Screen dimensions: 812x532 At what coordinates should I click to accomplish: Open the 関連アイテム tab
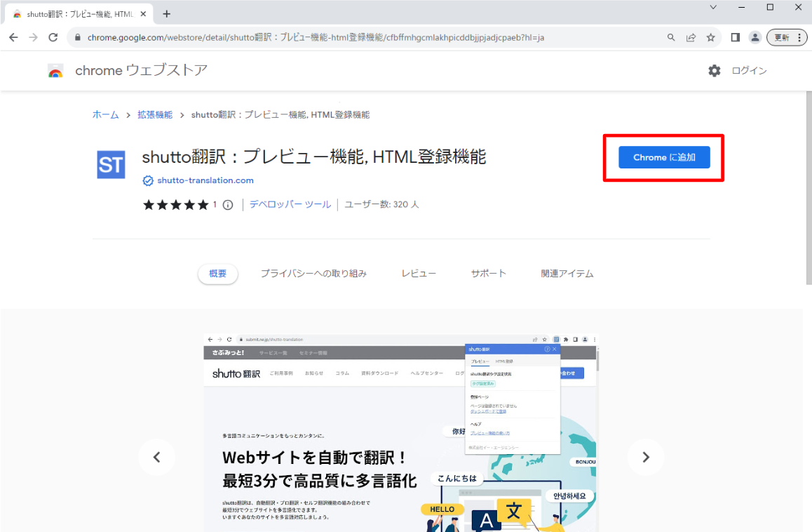point(567,273)
